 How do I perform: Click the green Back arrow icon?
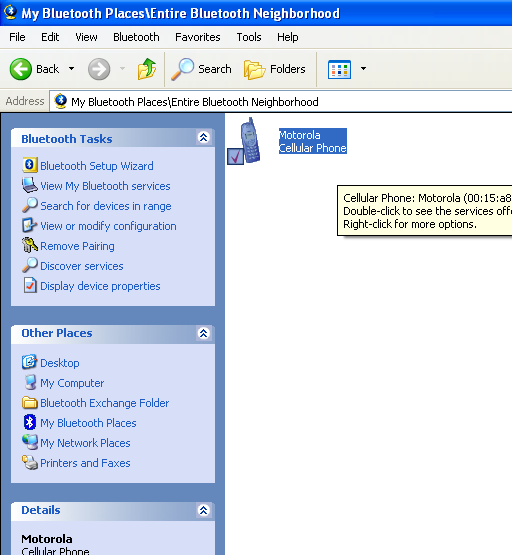(21, 69)
